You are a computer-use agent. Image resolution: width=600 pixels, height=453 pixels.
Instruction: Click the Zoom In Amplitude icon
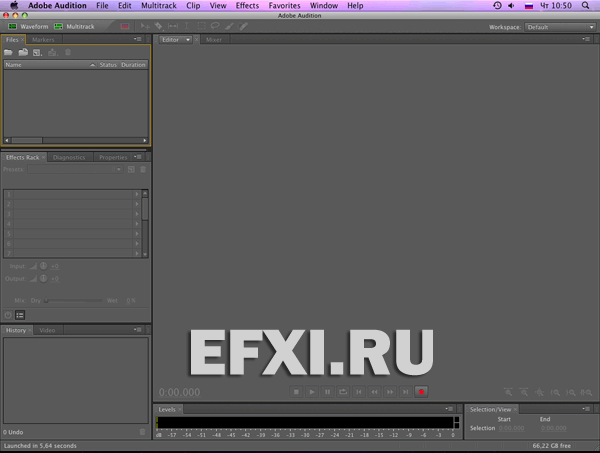click(x=508, y=392)
